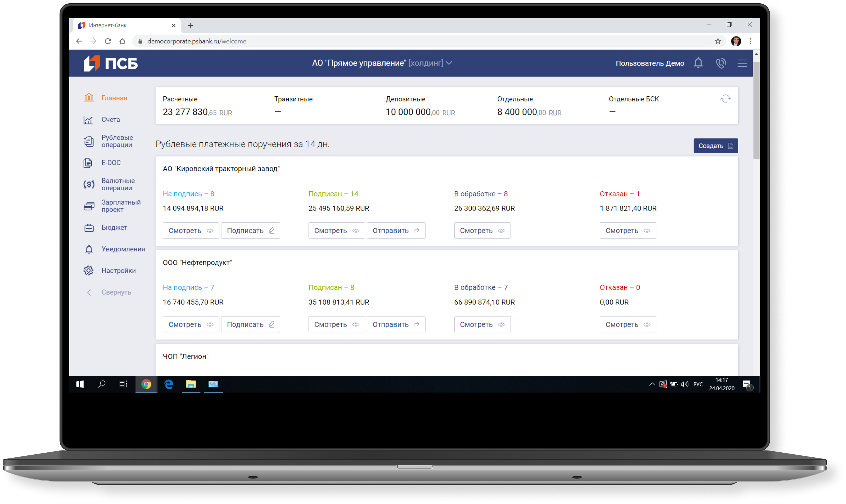Close the Интернет-банк tab
846x504 pixels.
click(x=173, y=26)
